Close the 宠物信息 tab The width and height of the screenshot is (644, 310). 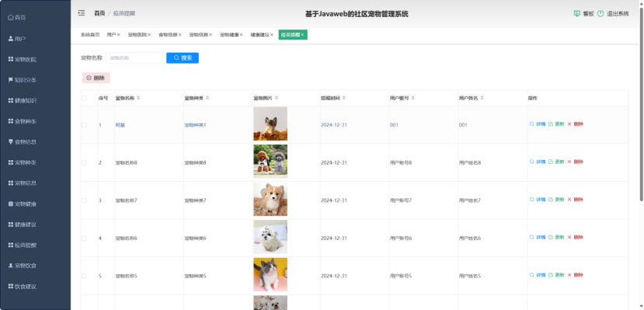[x=211, y=35]
